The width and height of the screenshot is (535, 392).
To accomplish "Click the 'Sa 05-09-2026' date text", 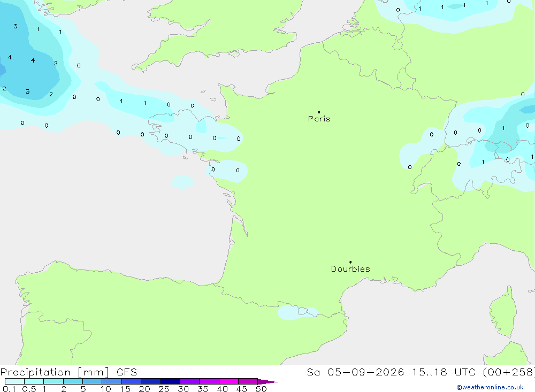I will click(x=355, y=372).
